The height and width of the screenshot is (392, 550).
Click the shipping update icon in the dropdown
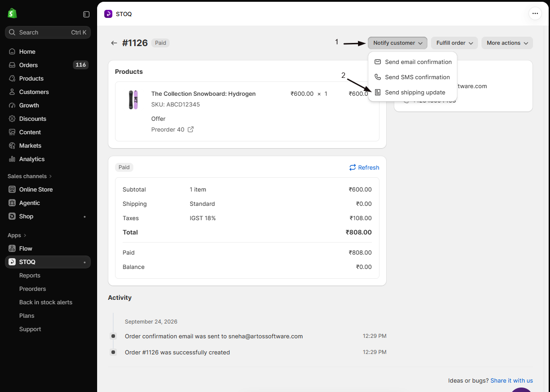[378, 92]
